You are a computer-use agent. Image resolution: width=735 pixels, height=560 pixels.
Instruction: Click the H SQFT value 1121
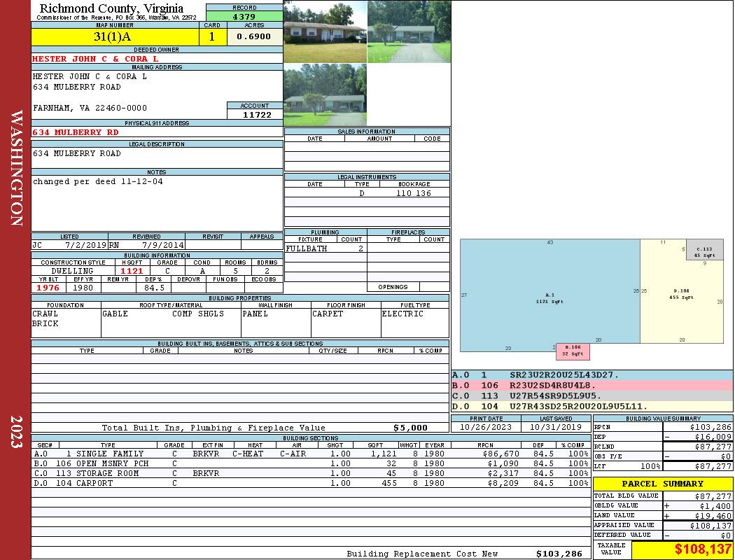tap(132, 271)
